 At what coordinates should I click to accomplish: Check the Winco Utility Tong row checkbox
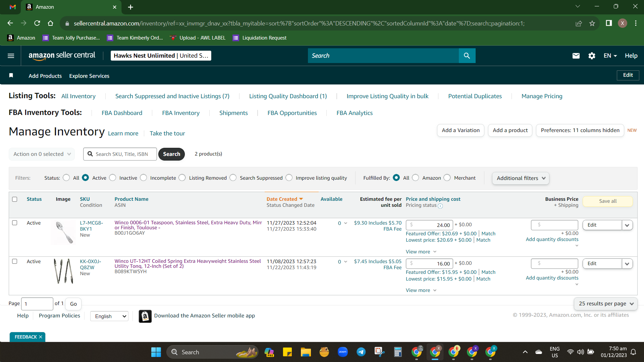click(15, 261)
